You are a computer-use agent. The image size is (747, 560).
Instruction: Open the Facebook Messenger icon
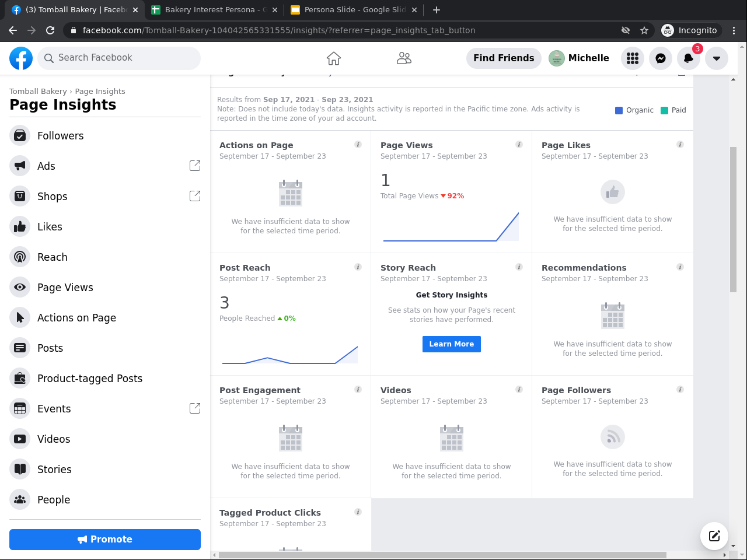(x=661, y=58)
